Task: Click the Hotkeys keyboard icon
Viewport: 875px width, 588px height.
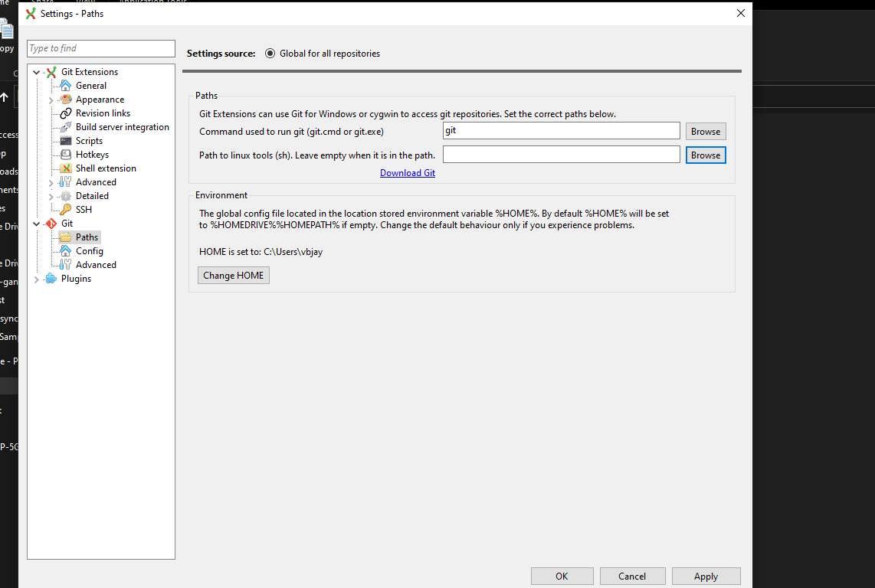Action: [x=66, y=155]
